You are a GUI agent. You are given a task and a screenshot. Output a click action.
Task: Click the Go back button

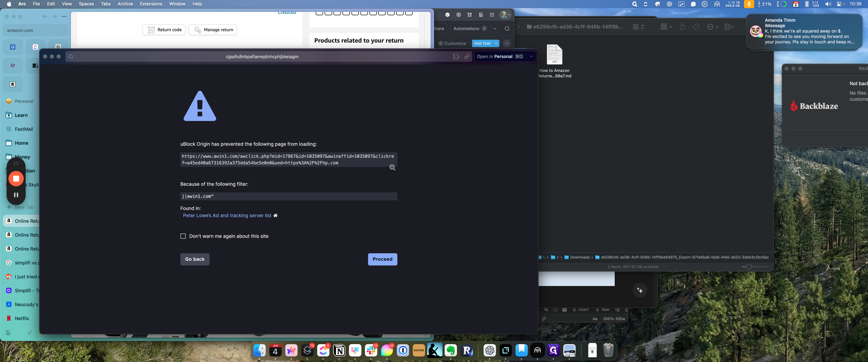click(195, 259)
